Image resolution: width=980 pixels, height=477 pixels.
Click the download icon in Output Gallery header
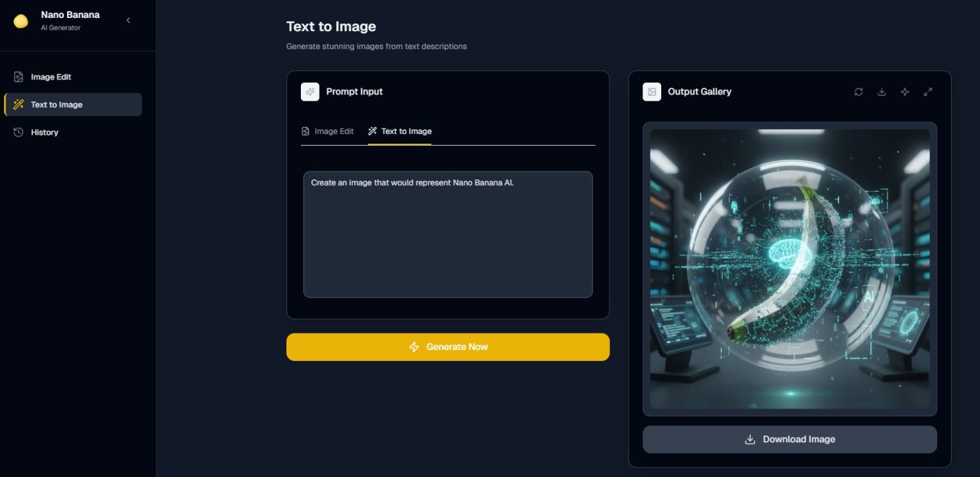coord(881,92)
